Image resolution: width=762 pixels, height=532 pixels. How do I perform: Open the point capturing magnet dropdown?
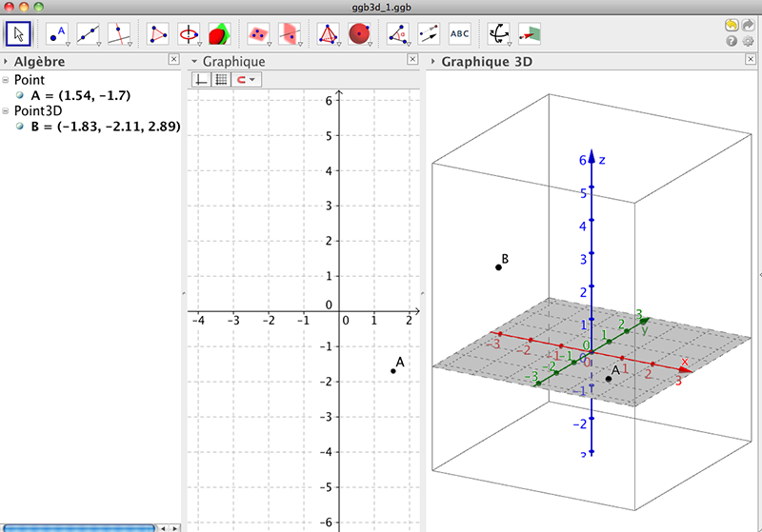point(247,79)
